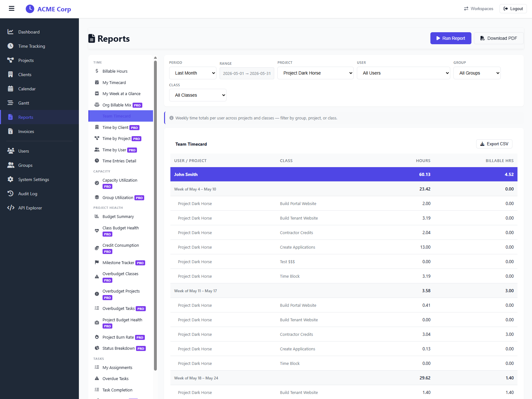Click the Billable Hours dollar icon
Viewport: 532px width, 399px height.
pos(97,71)
